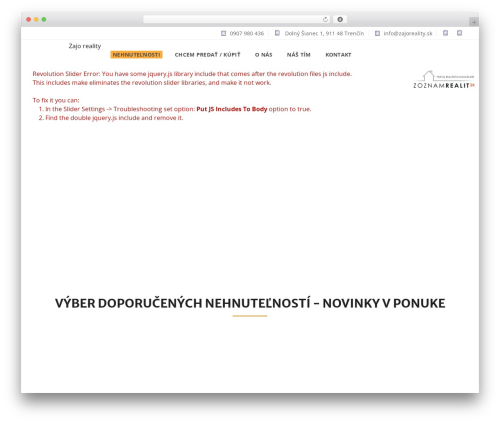Open the Náš tím menu item
Image resolution: width=500 pixels, height=423 pixels.
[298, 55]
